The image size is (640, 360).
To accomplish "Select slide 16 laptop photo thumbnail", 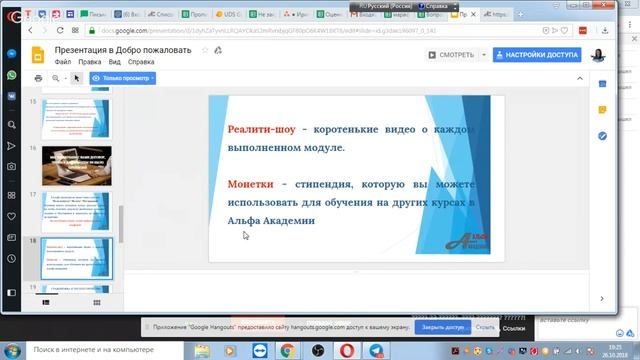I will [76, 165].
